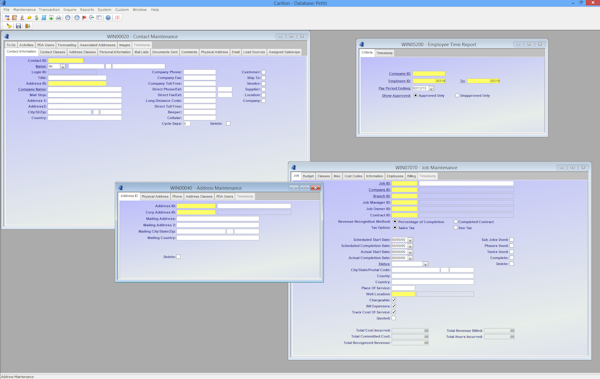Viewport: 600px width, 379px height.
Task: Switch to Budget tab in Job Maintenance
Action: (x=308, y=176)
